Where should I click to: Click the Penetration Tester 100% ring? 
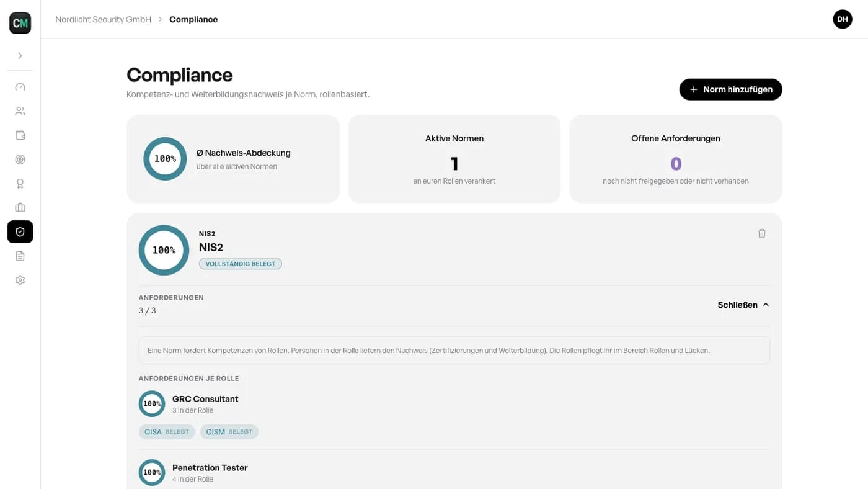tap(152, 472)
